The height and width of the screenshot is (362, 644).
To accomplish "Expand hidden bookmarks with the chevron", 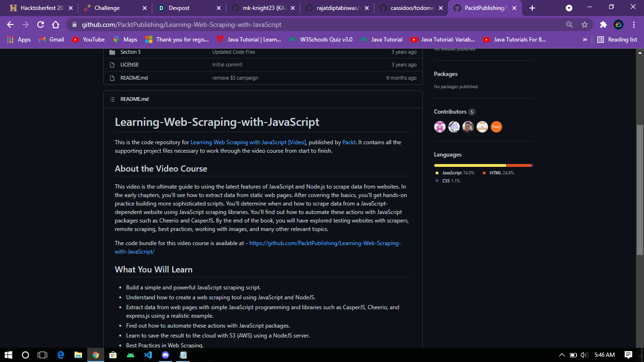I will click(585, 40).
